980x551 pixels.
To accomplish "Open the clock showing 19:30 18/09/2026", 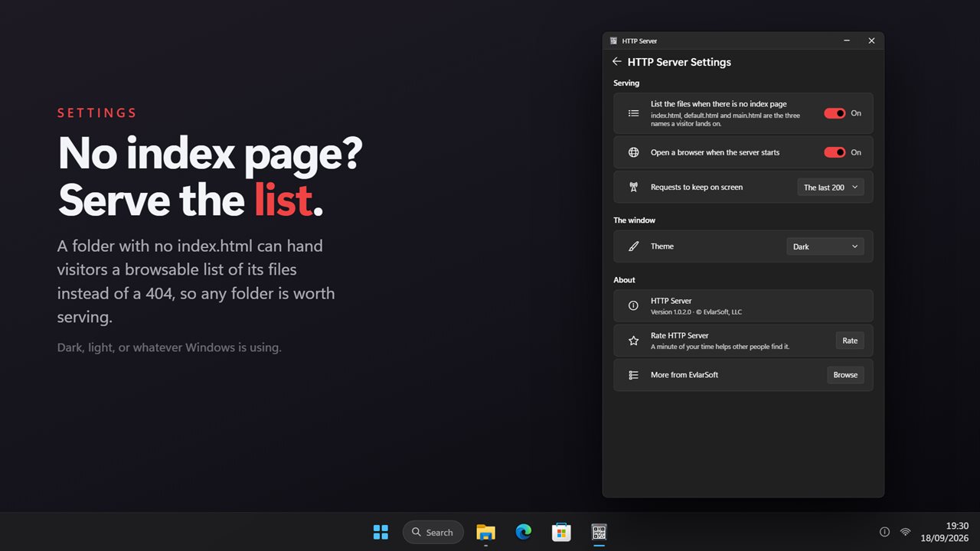I will 945,532.
